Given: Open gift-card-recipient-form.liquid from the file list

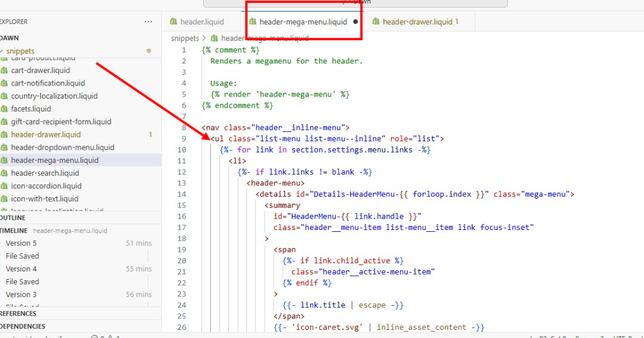Looking at the screenshot, I should click(x=61, y=122).
